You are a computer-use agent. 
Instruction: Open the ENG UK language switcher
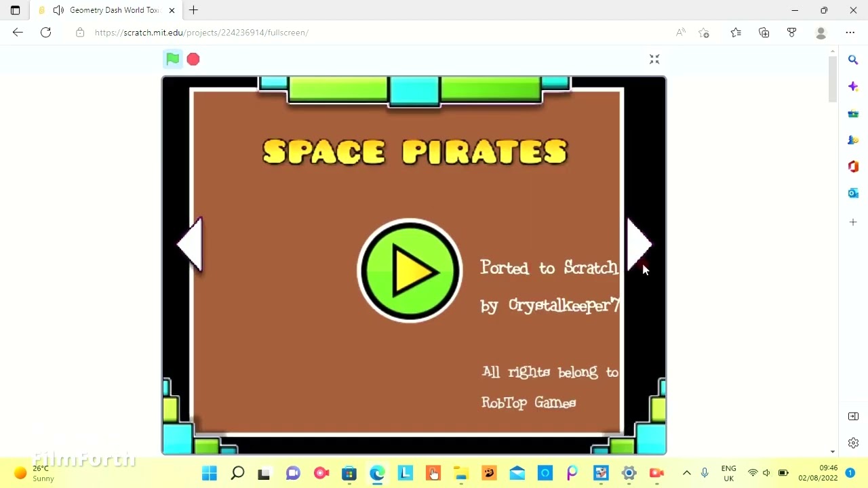pos(729,473)
